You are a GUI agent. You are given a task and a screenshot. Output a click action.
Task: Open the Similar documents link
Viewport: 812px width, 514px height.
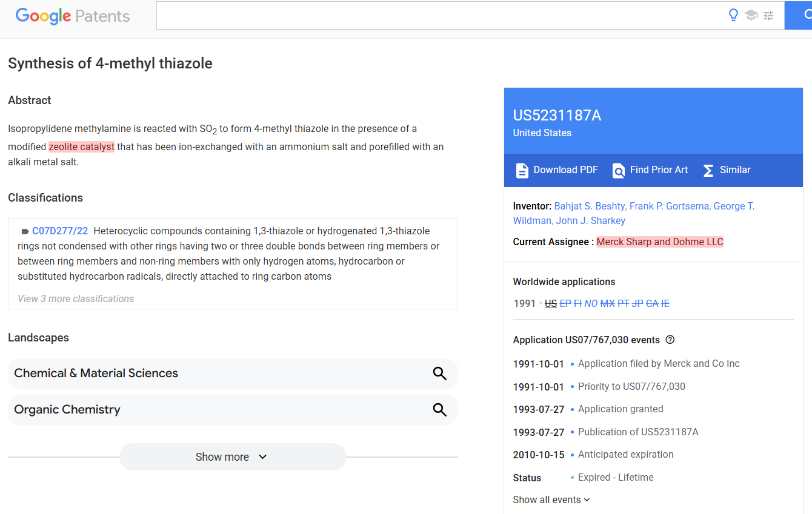pyautogui.click(x=735, y=170)
